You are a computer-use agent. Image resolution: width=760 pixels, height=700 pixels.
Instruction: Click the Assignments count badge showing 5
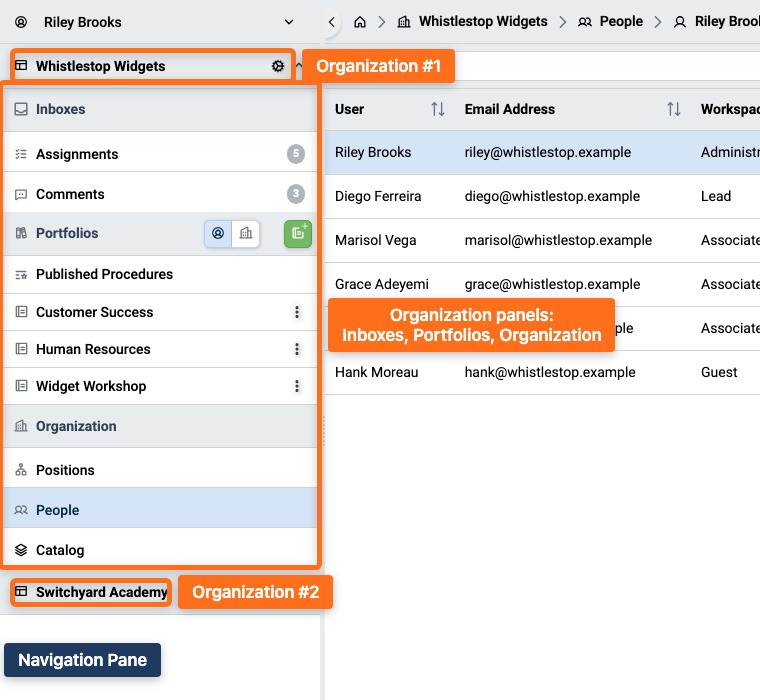click(x=296, y=154)
